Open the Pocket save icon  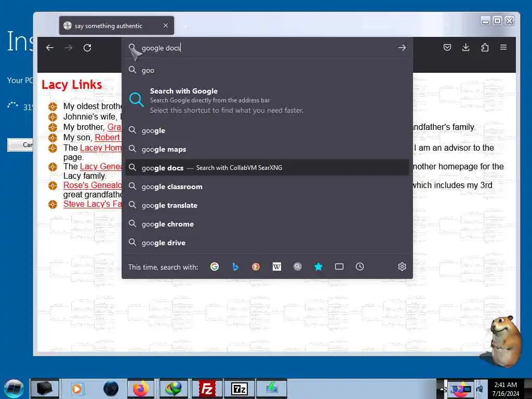point(447,47)
